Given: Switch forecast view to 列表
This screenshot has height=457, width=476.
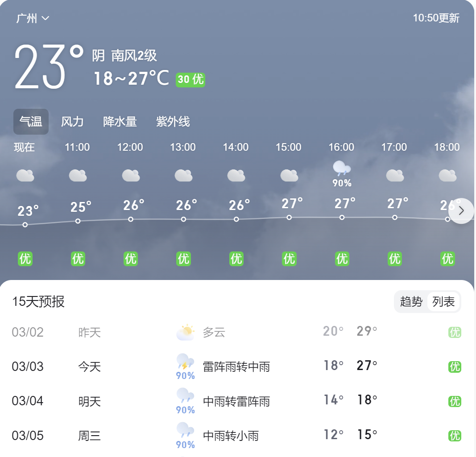Looking at the screenshot, I should [x=443, y=302].
